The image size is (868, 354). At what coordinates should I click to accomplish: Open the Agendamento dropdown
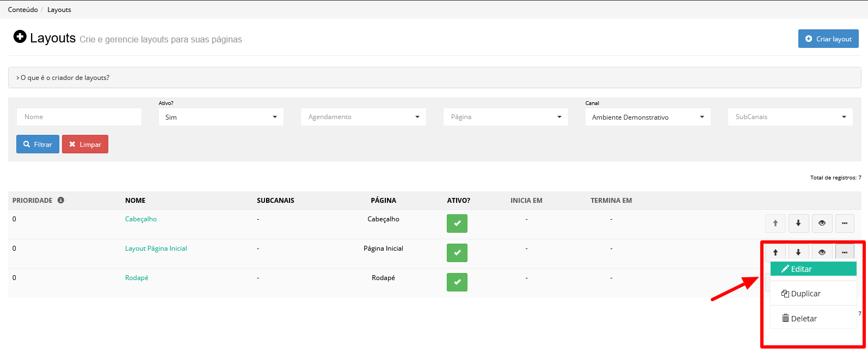364,117
